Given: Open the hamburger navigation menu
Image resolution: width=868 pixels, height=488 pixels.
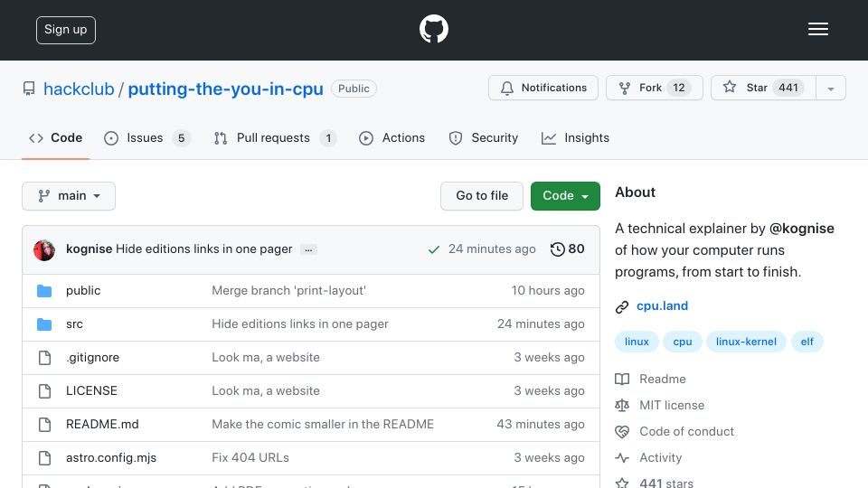Looking at the screenshot, I should pos(817,29).
